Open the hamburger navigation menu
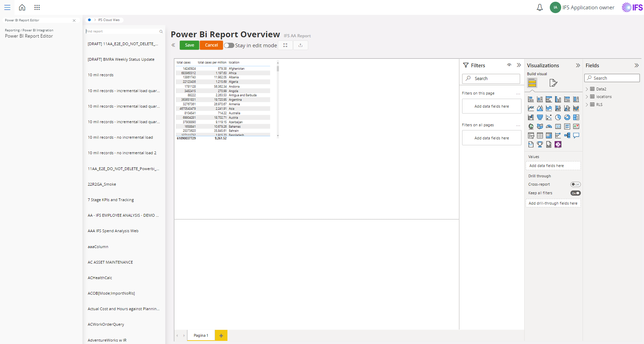Viewport: 644px width, 344px height. click(x=7, y=7)
